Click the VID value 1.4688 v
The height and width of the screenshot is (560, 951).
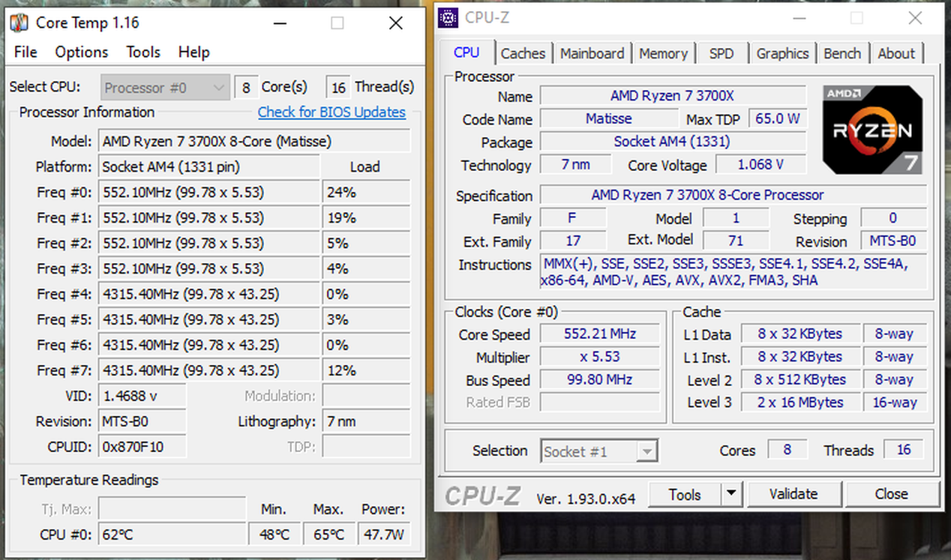(142, 396)
